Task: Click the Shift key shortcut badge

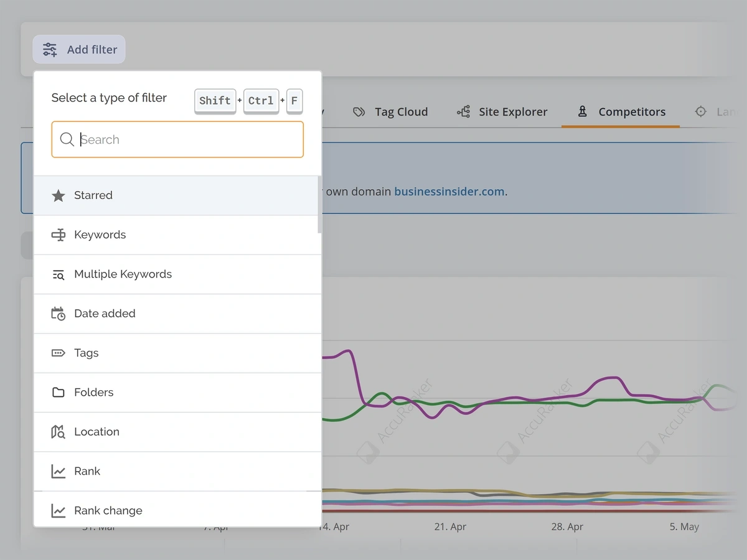Action: tap(215, 101)
